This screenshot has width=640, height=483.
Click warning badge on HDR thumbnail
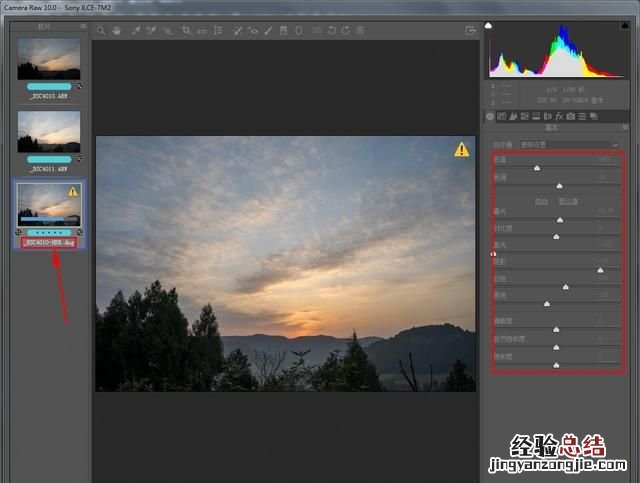(73, 191)
